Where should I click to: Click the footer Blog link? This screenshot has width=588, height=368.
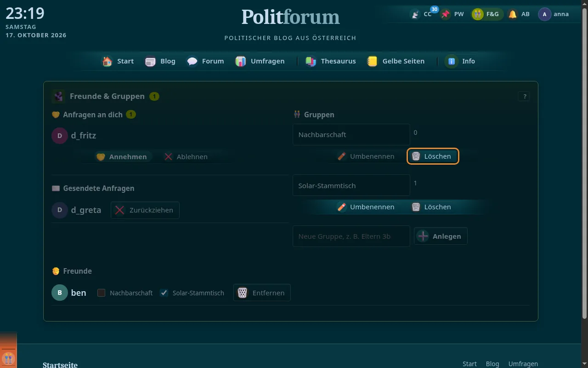point(492,364)
